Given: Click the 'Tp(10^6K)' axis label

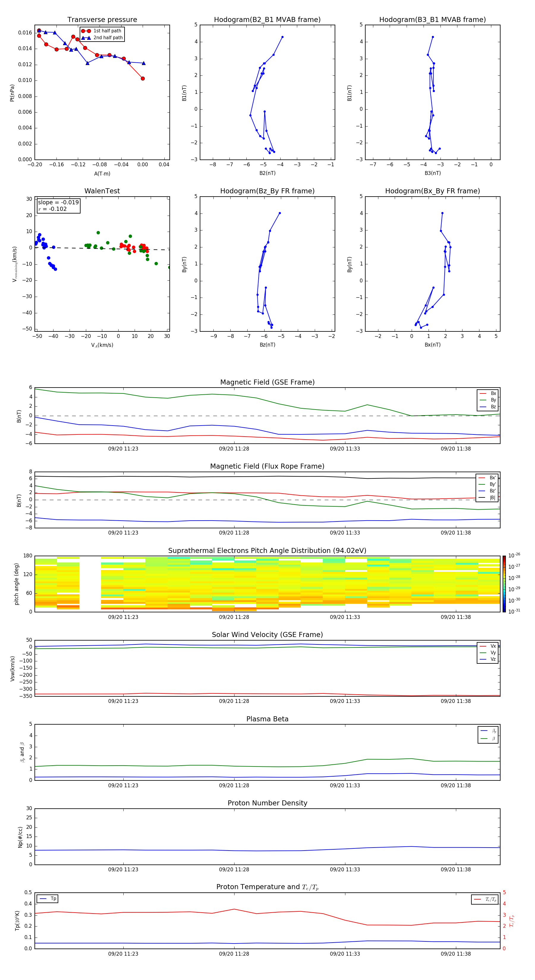Looking at the screenshot, I should [x=17, y=921].
